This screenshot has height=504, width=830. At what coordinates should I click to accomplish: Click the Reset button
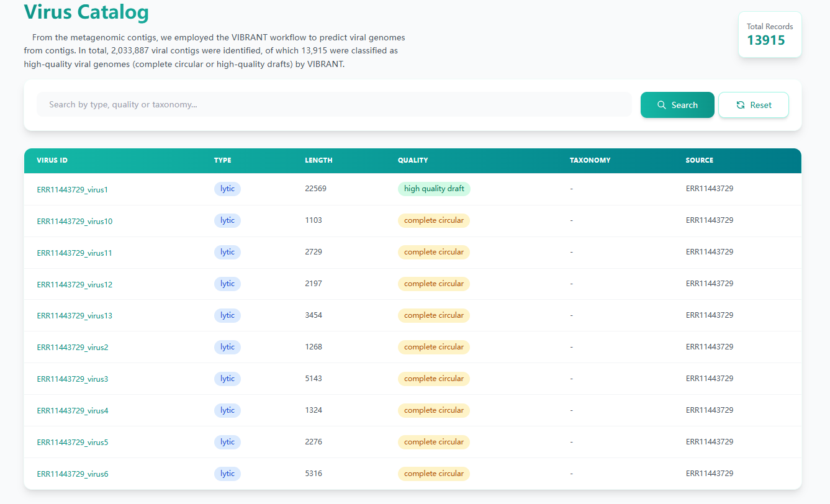754,105
